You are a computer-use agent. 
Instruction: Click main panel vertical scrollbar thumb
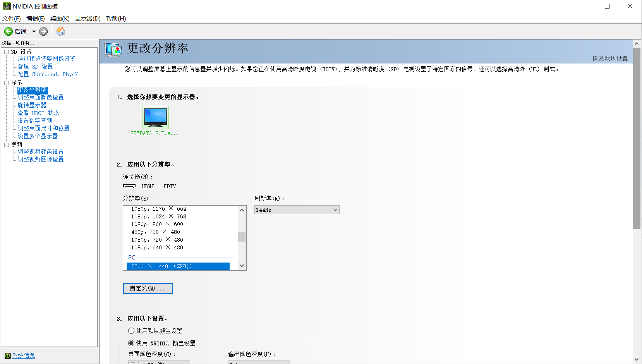(x=637, y=138)
